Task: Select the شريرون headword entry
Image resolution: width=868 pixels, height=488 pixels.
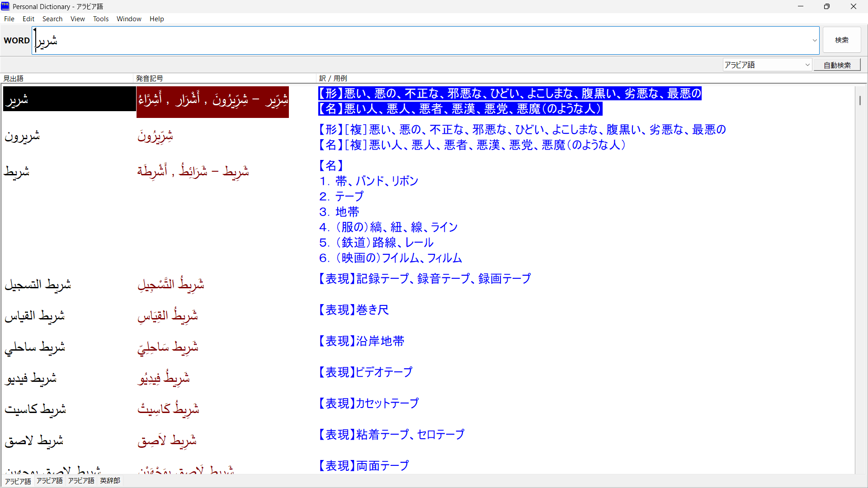Action: click(23, 136)
